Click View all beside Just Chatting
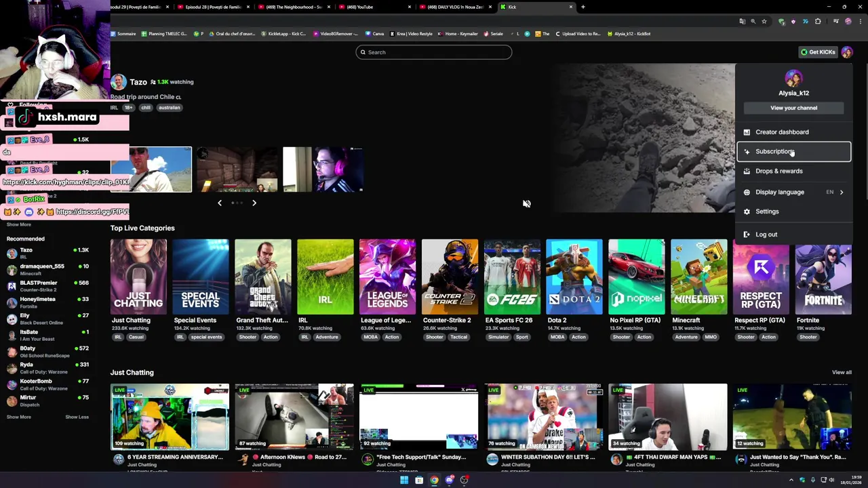 point(842,372)
